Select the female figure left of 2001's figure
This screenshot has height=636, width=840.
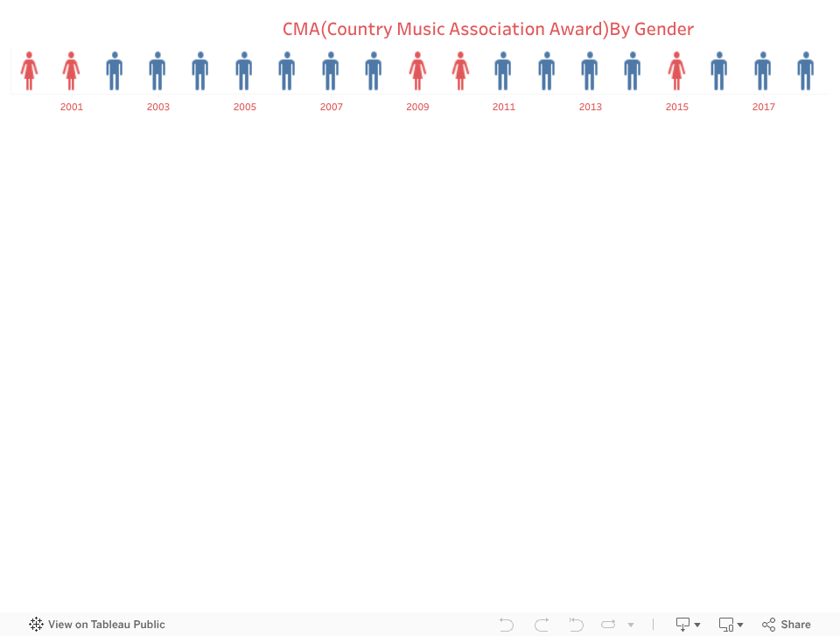click(x=30, y=71)
